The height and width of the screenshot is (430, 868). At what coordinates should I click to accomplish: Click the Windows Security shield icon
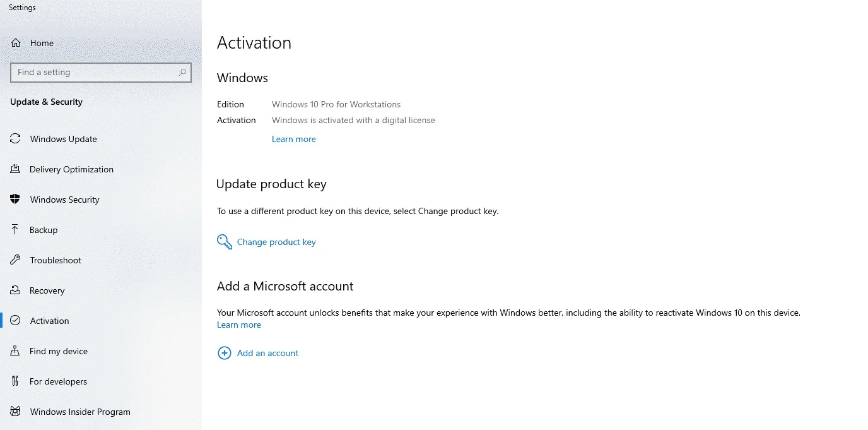[x=16, y=200]
